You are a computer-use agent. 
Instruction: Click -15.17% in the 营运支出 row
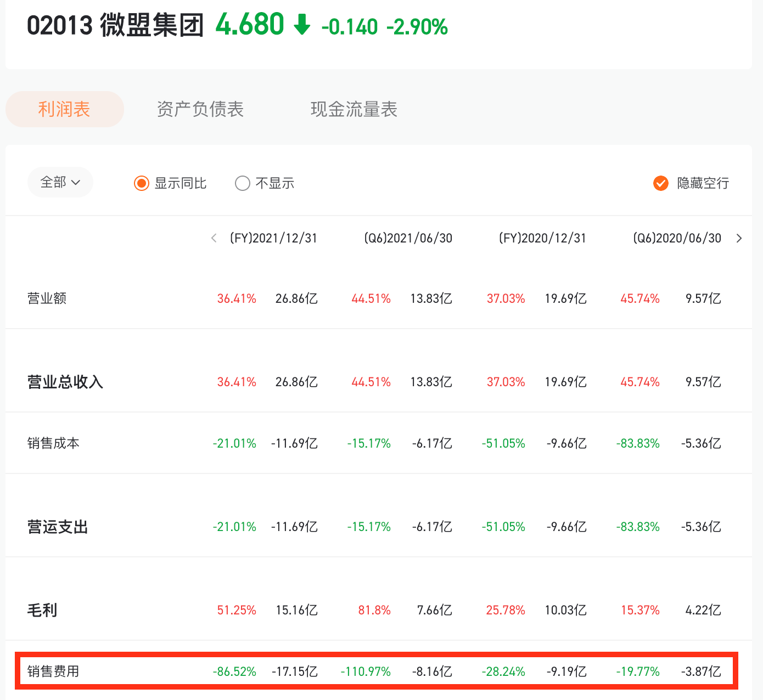(x=369, y=527)
